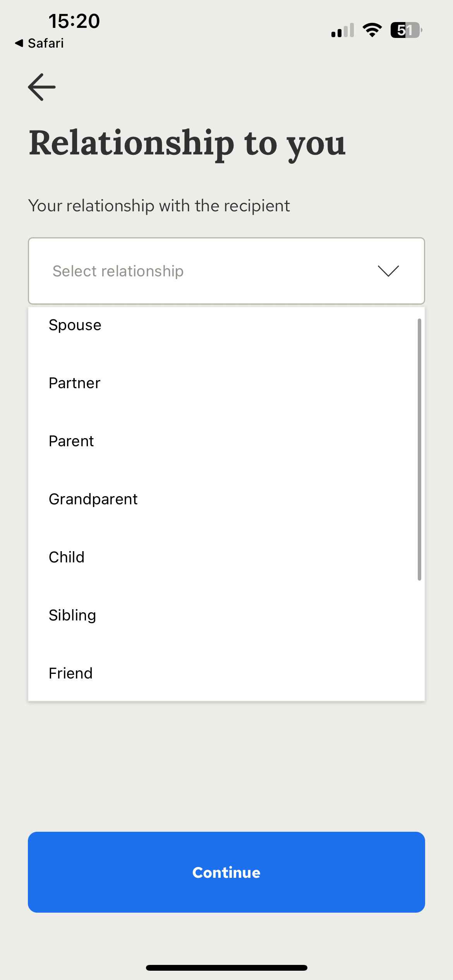
Task: Tap the home indicator bar
Action: (x=226, y=968)
